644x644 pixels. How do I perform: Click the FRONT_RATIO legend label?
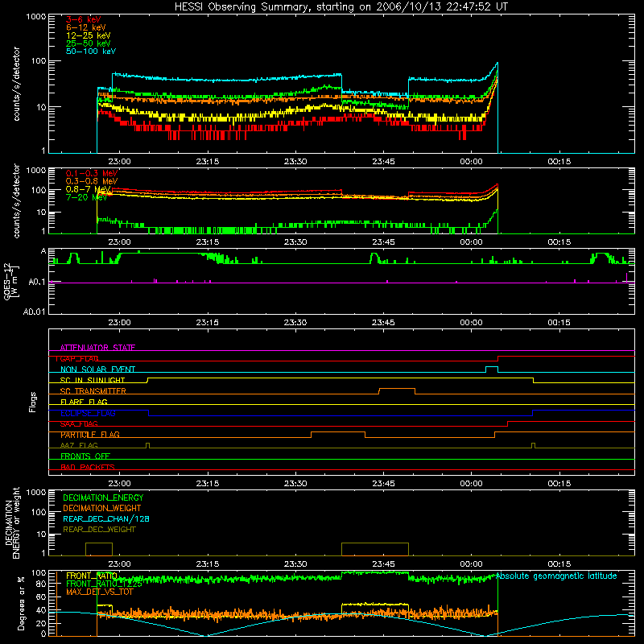92,576
